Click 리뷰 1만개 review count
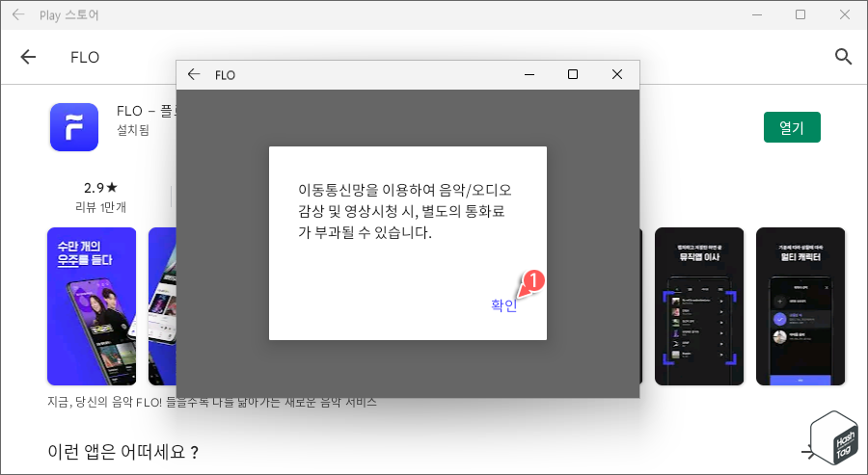 [x=100, y=207]
